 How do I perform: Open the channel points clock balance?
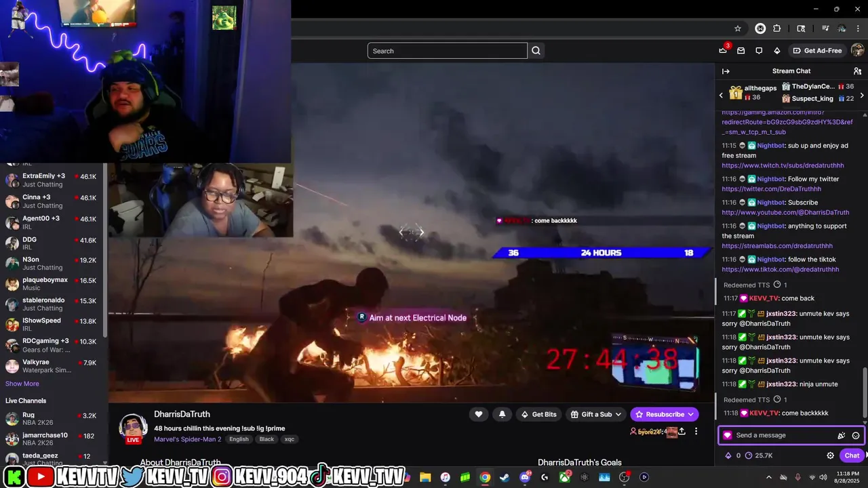coord(759,455)
